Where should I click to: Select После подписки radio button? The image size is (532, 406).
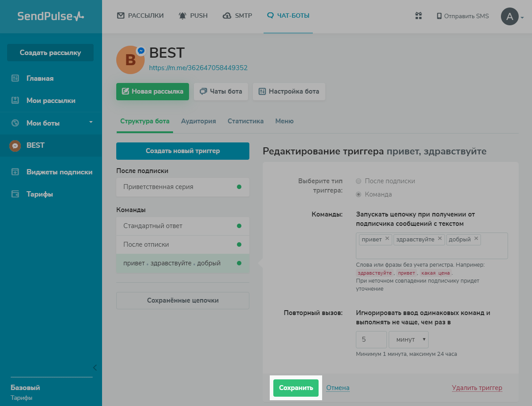tap(358, 181)
